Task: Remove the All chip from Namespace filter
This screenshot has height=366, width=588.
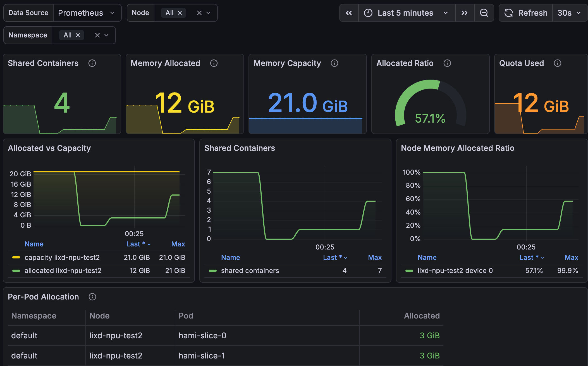Action: pyautogui.click(x=78, y=35)
